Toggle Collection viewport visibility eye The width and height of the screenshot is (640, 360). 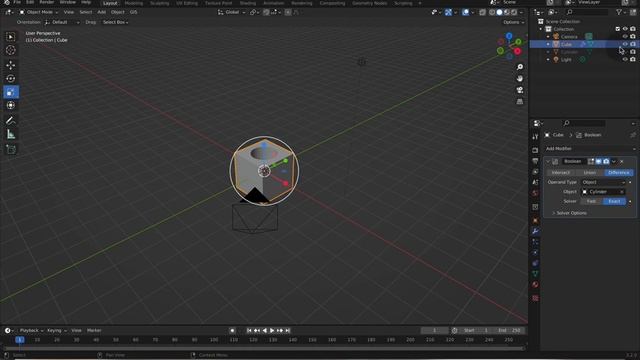[625, 29]
